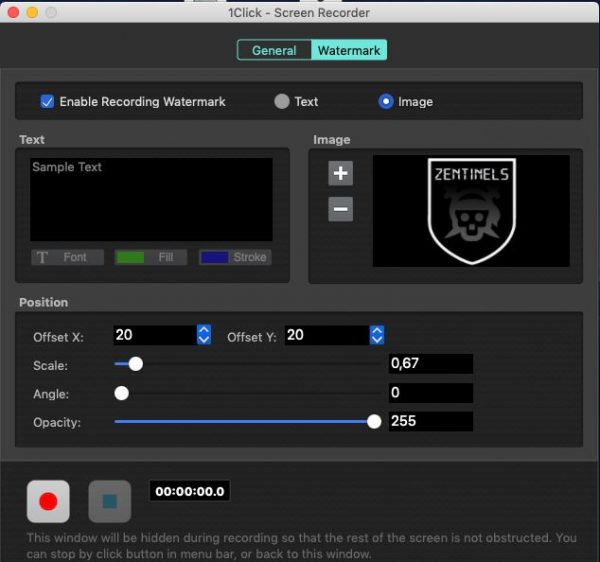
Task: Click the Offset X stepper arrows
Action: coord(204,335)
